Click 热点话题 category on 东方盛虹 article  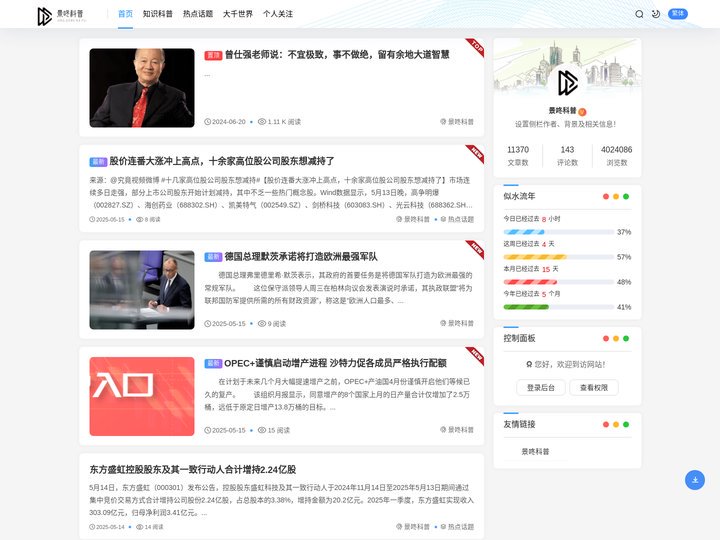457,527
